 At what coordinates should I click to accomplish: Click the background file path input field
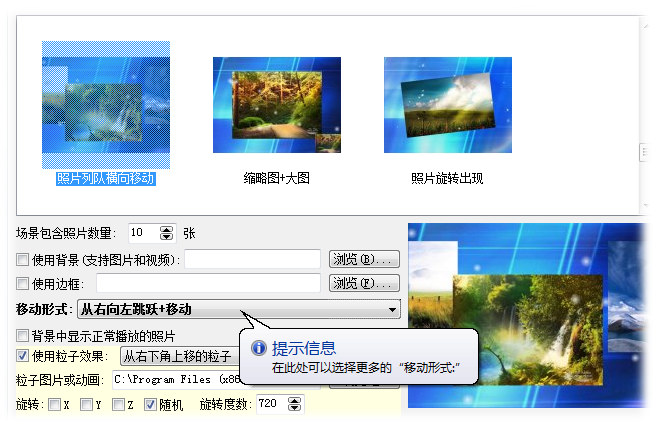coord(253,259)
